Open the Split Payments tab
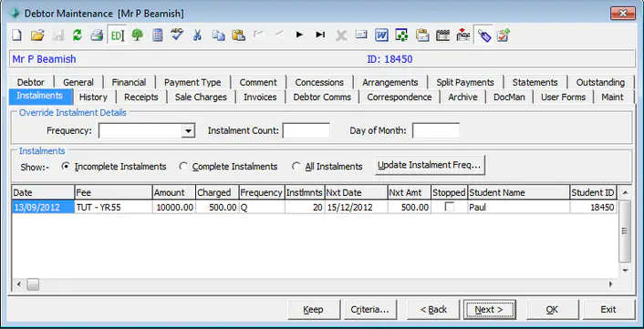The height and width of the screenshot is (329, 644). 465,82
